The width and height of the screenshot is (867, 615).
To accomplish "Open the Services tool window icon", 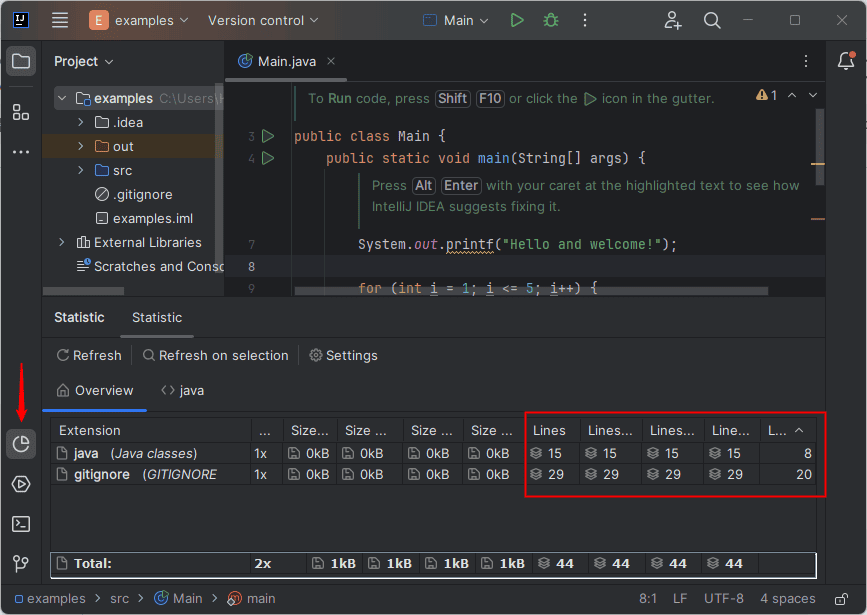I will coord(21,484).
